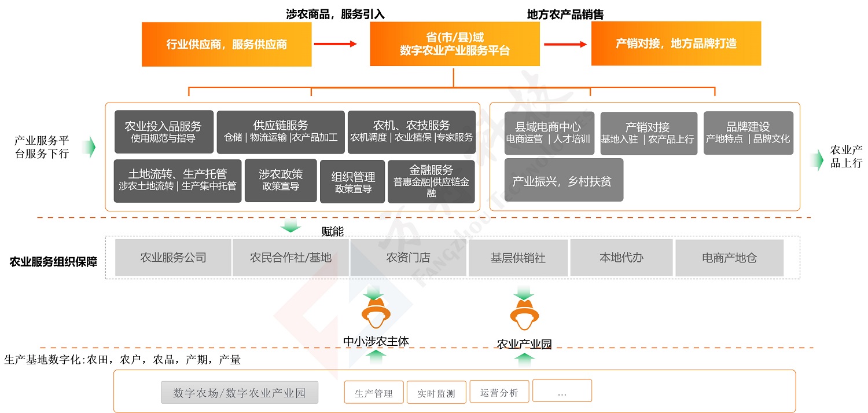
Task: Click the 赋能 label
Action: tap(333, 232)
